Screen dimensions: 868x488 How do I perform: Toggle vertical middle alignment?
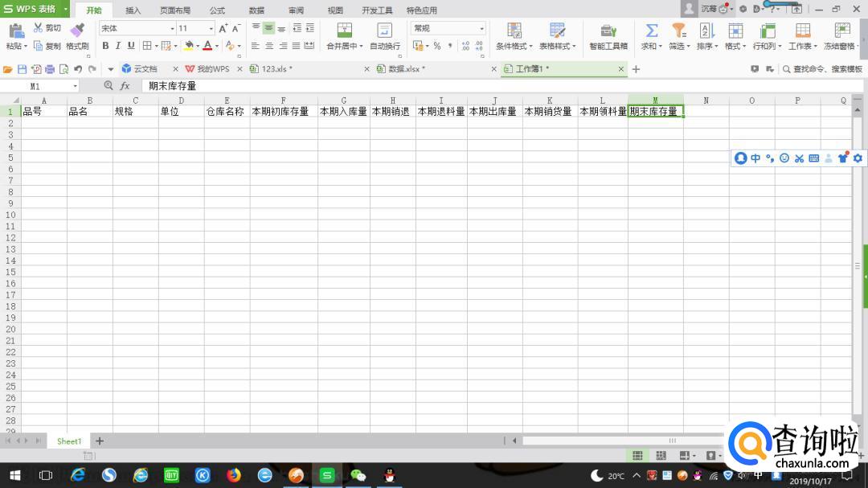pos(268,27)
